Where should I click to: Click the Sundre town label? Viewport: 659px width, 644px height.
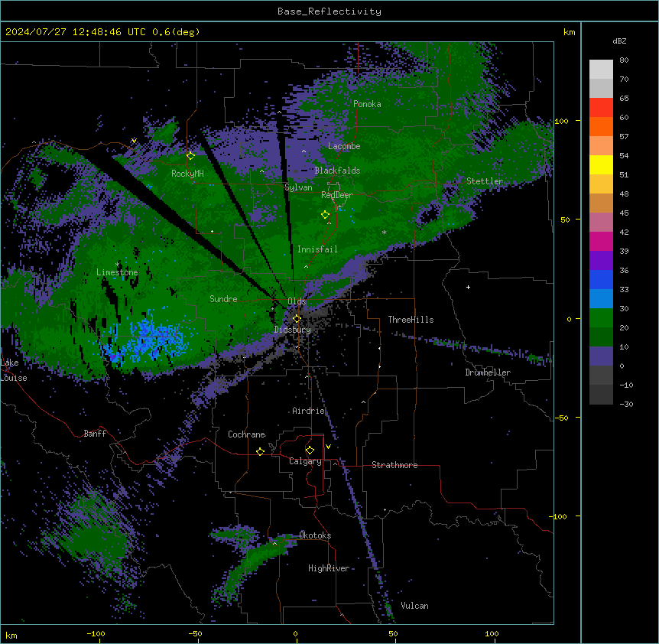click(x=223, y=299)
